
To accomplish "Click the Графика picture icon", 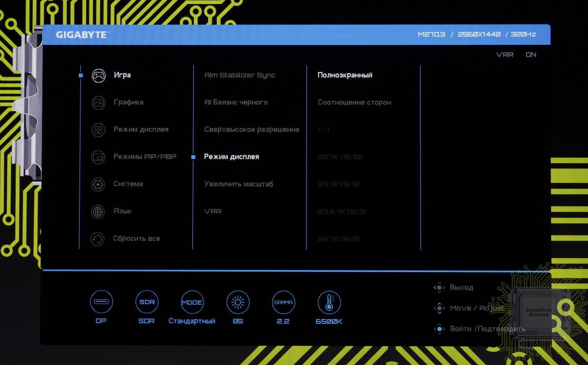I will pos(98,103).
